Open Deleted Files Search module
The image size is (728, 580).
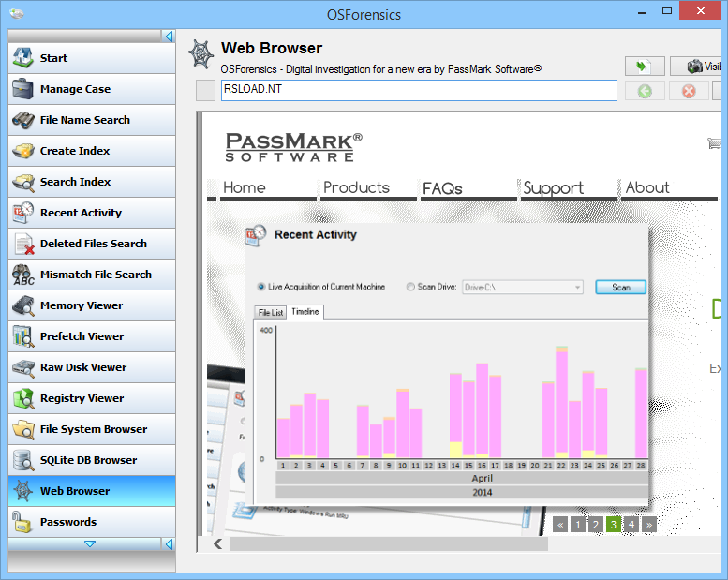coord(92,244)
